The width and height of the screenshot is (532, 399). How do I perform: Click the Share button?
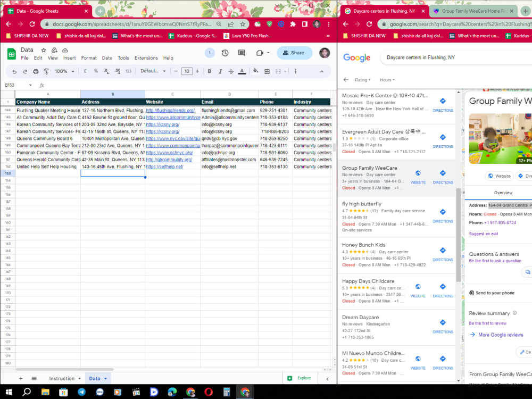tap(294, 53)
